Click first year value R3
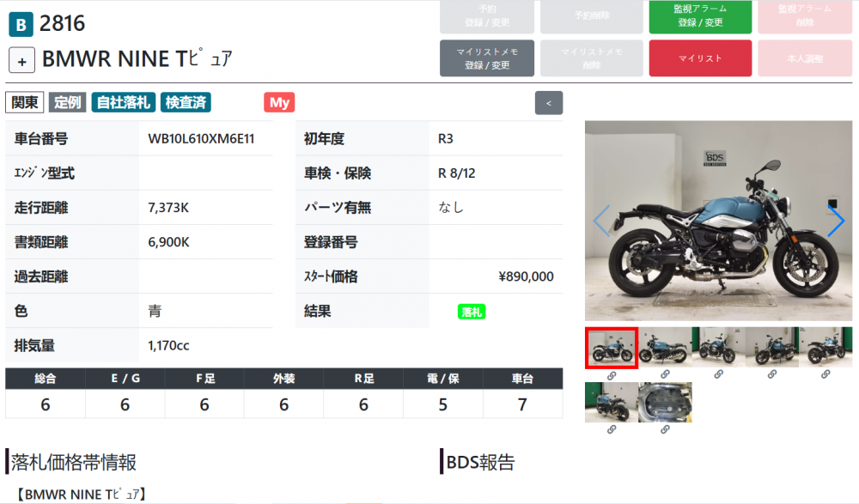This screenshot has width=859, height=504. 445,138
